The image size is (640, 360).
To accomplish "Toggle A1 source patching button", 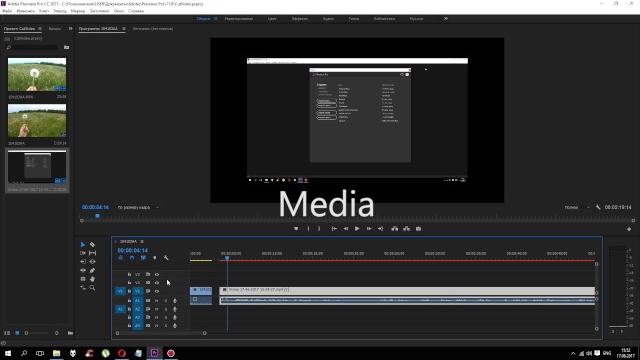I will click(x=120, y=309).
